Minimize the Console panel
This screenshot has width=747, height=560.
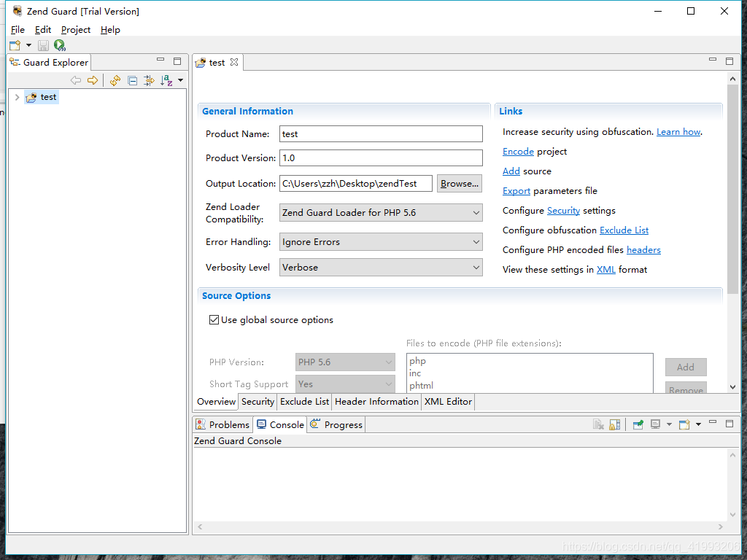click(x=713, y=422)
